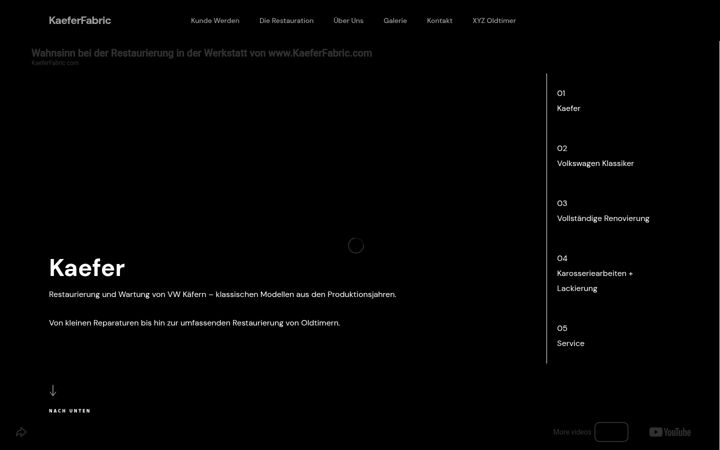Click the downward arrow icon

point(53,391)
